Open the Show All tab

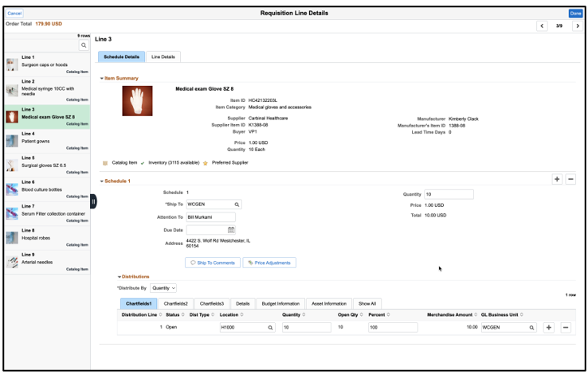[x=367, y=304]
